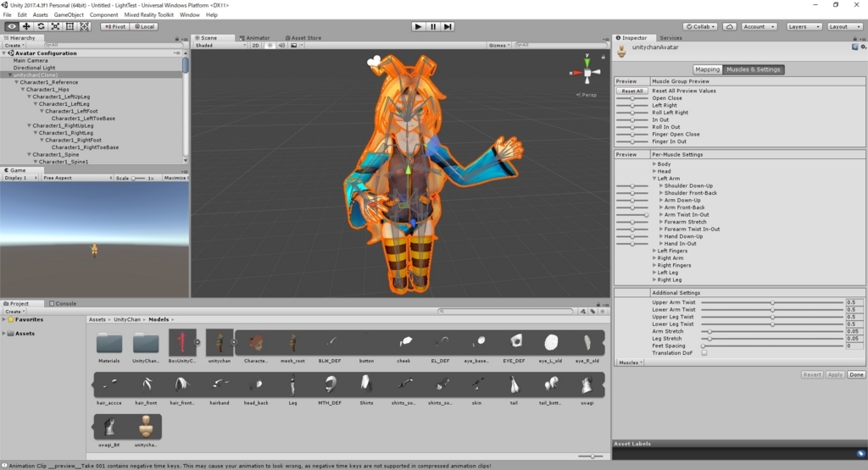This screenshot has width=868, height=470.
Task: Click the Pause button
Action: click(433, 26)
